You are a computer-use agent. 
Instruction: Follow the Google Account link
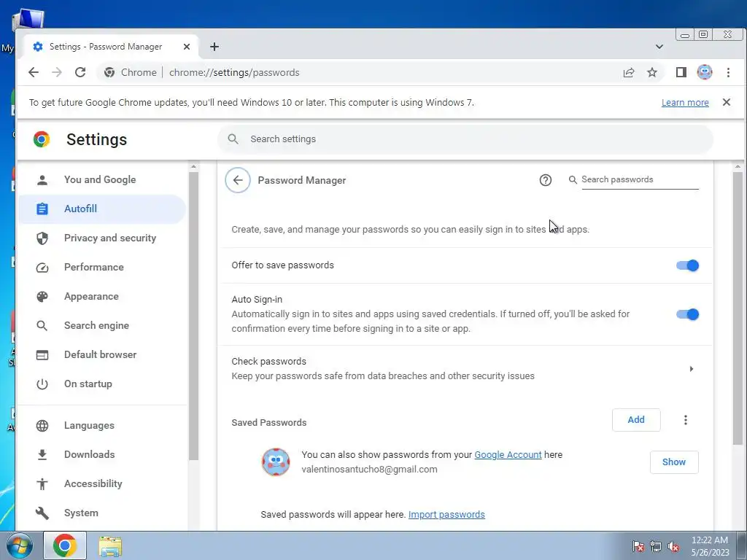(508, 455)
